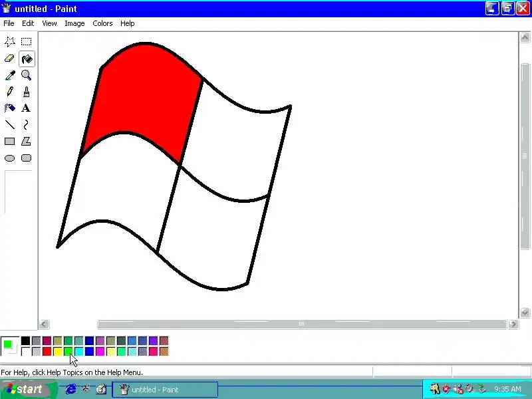Click the Paint icon in title bar
This screenshot has height=399, width=532.
tap(6, 8)
